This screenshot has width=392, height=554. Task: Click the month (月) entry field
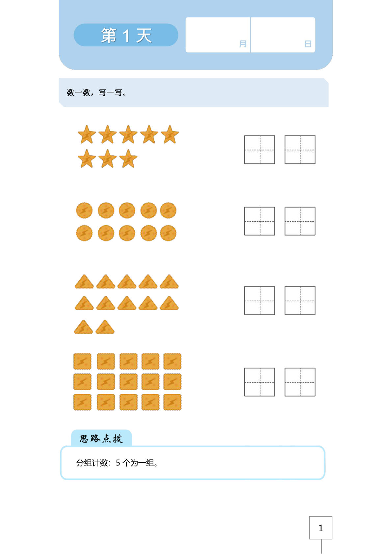[218, 35]
